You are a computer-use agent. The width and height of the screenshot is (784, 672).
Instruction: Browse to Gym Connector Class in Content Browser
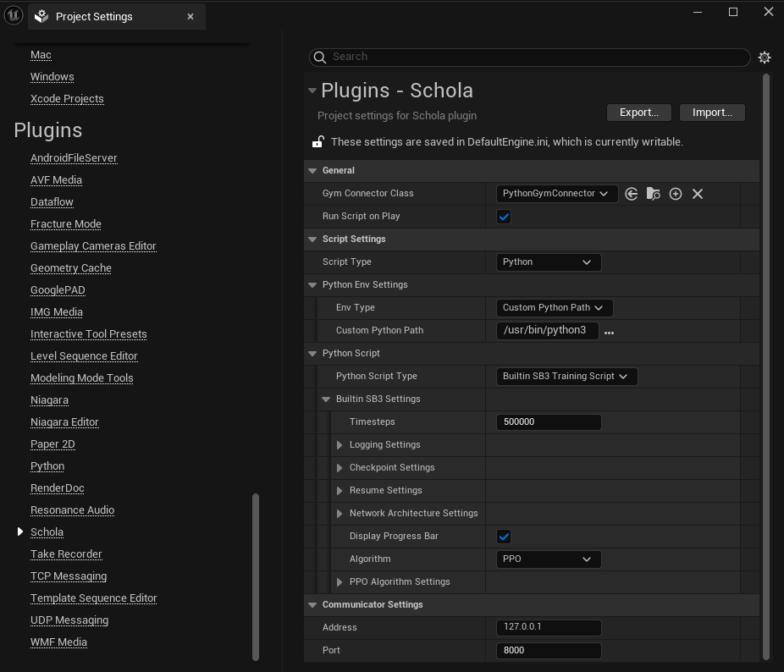(x=654, y=194)
